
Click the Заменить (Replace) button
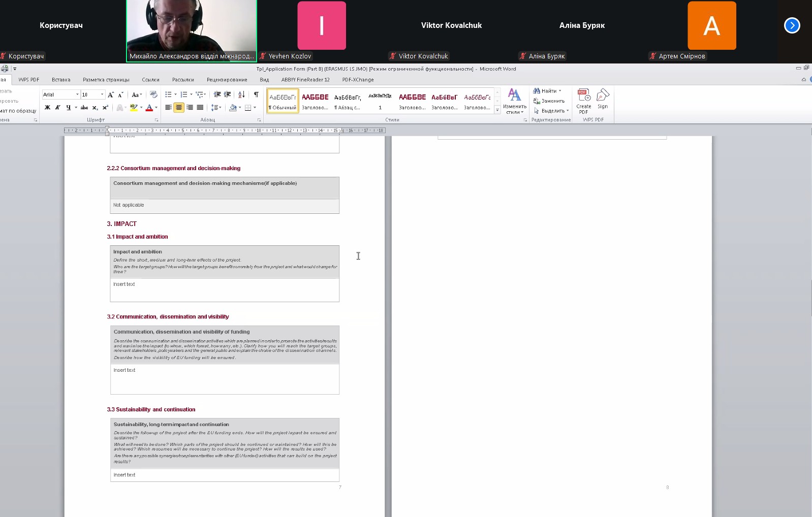(549, 101)
